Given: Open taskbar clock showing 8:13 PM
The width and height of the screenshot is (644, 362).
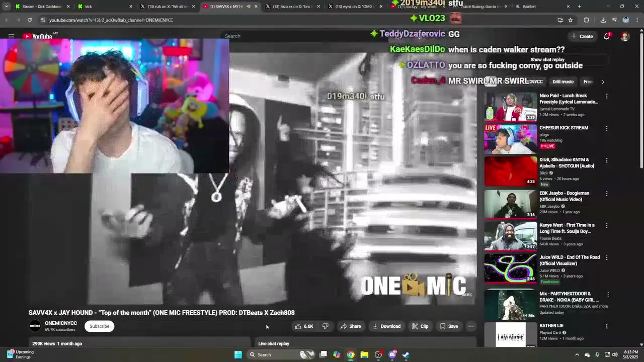Looking at the screenshot, I should 631,354.
